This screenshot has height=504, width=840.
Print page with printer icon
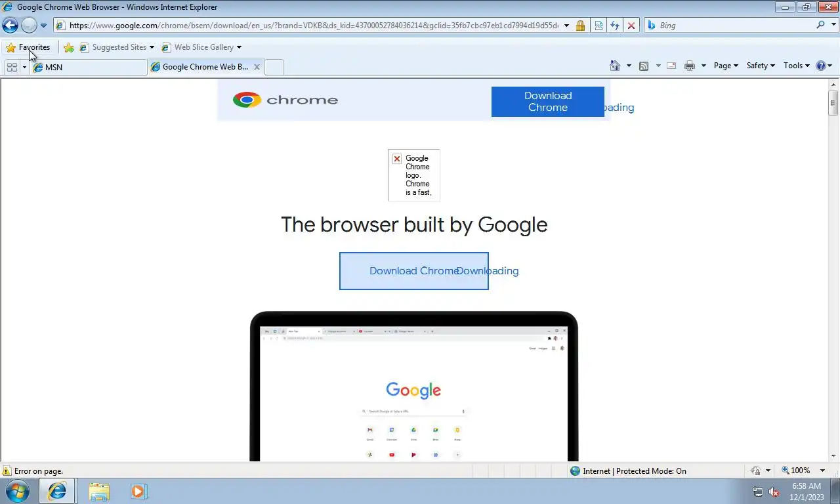click(689, 66)
